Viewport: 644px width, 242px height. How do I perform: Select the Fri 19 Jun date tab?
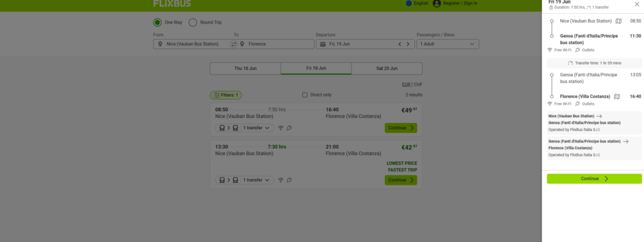[316, 68]
